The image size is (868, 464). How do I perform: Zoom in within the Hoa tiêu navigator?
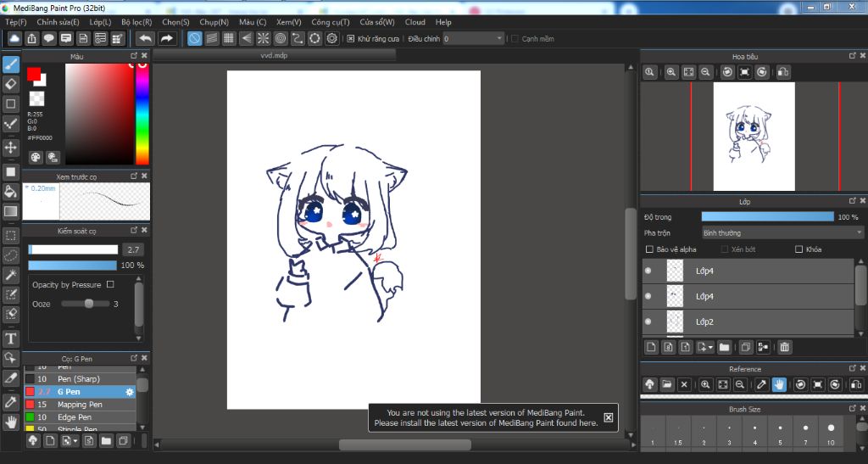[x=671, y=72]
